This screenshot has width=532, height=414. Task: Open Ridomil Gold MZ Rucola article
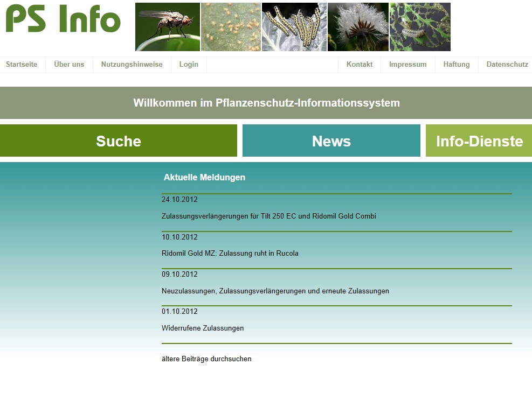[230, 253]
